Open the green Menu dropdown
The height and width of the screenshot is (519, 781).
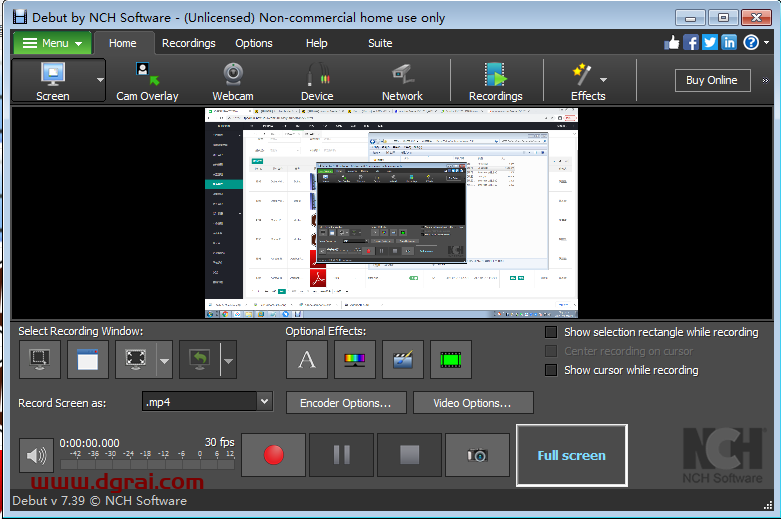pyautogui.click(x=52, y=43)
